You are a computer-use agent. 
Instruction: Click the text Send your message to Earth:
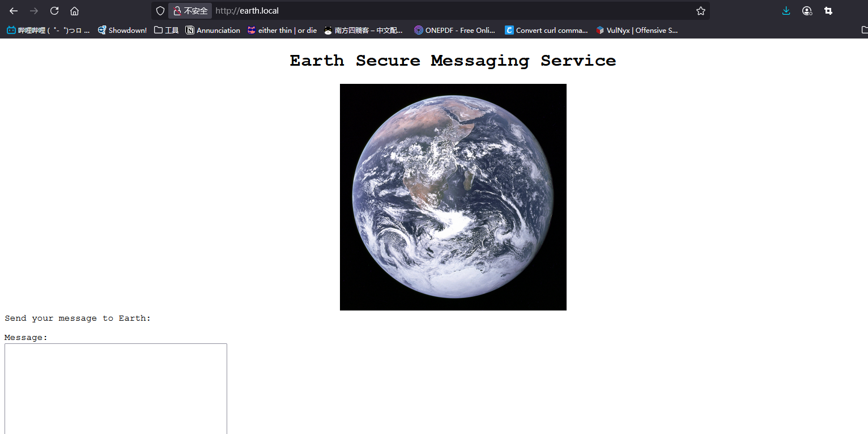point(78,318)
